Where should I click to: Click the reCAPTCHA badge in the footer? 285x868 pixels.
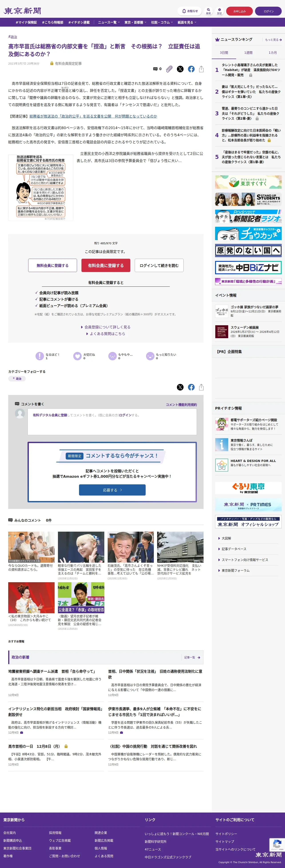[277, 844]
